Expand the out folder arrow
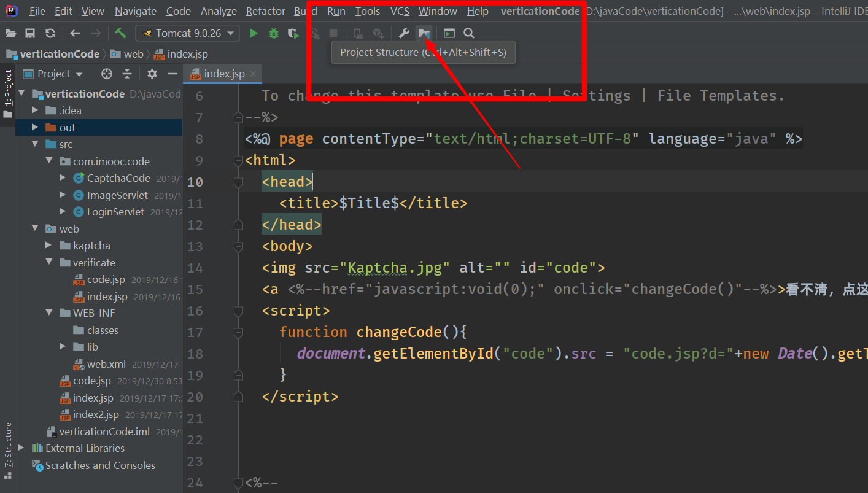The image size is (868, 493). pyautogui.click(x=36, y=128)
